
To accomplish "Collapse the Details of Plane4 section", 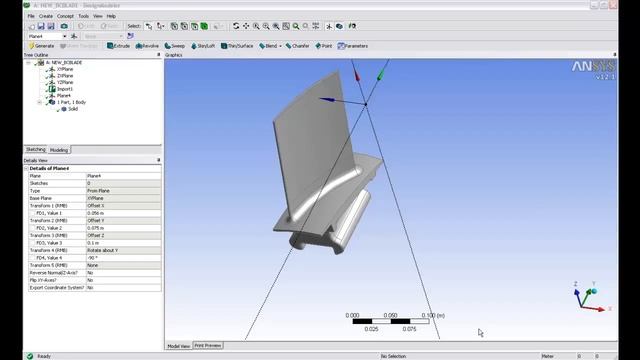I will click(26, 169).
